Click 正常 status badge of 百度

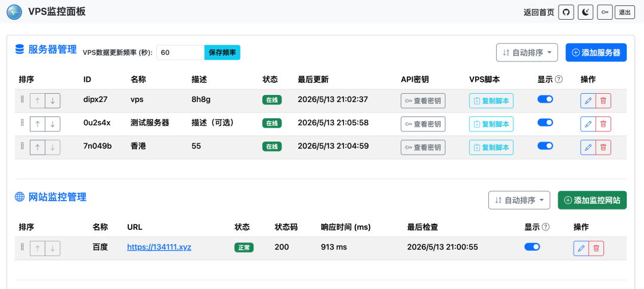click(x=244, y=247)
